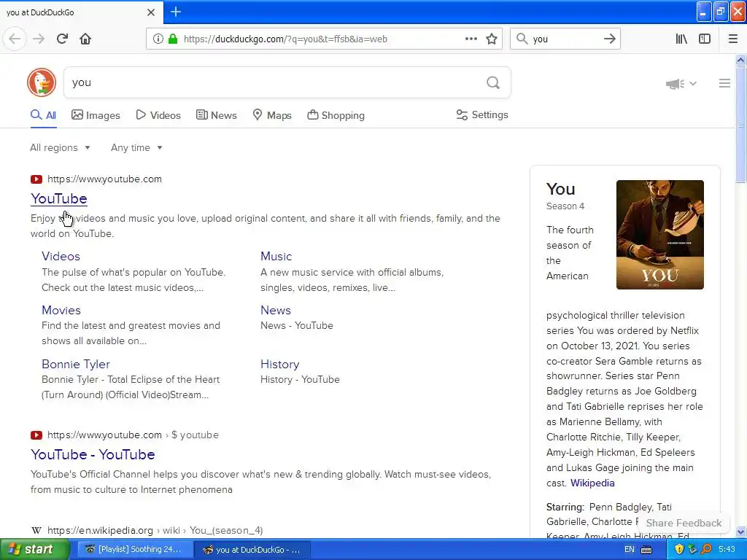The width and height of the screenshot is (747, 560).
Task: Switch to the Shopping tab
Action: click(x=336, y=115)
